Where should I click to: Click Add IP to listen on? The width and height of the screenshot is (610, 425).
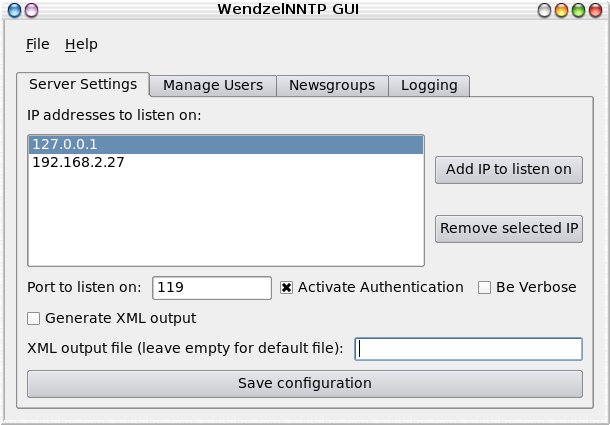(508, 170)
